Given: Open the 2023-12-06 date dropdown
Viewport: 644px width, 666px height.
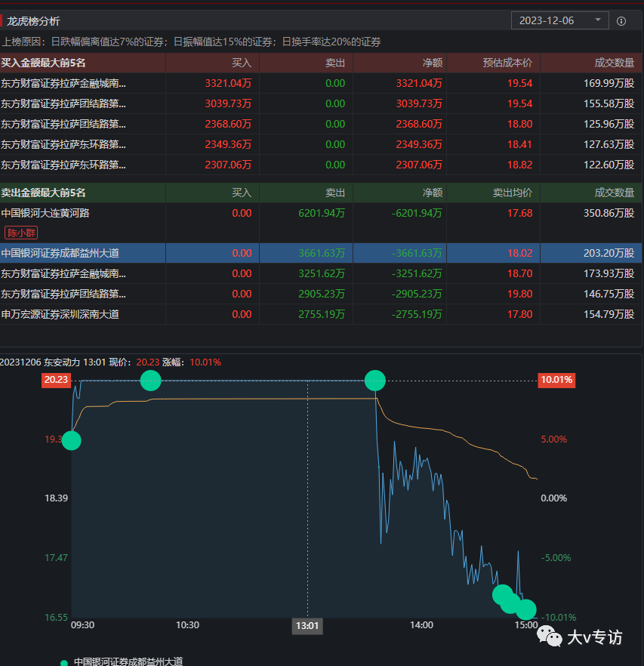Looking at the screenshot, I should (x=559, y=21).
